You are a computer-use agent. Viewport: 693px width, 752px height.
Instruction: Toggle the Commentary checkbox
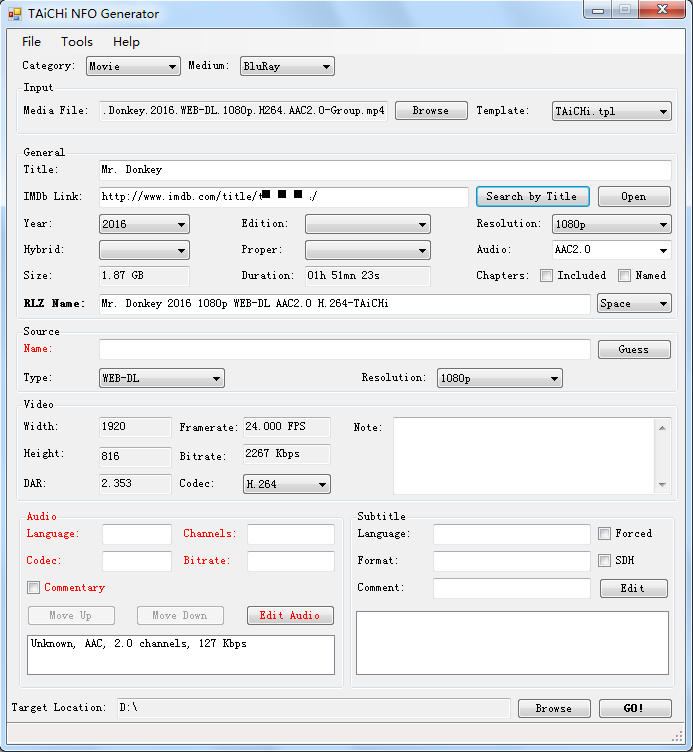34,588
